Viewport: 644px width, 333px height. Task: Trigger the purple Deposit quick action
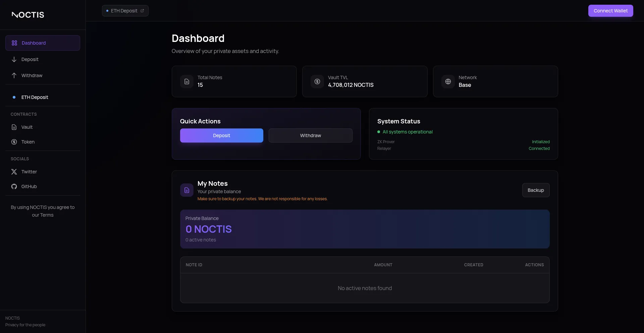tap(221, 135)
